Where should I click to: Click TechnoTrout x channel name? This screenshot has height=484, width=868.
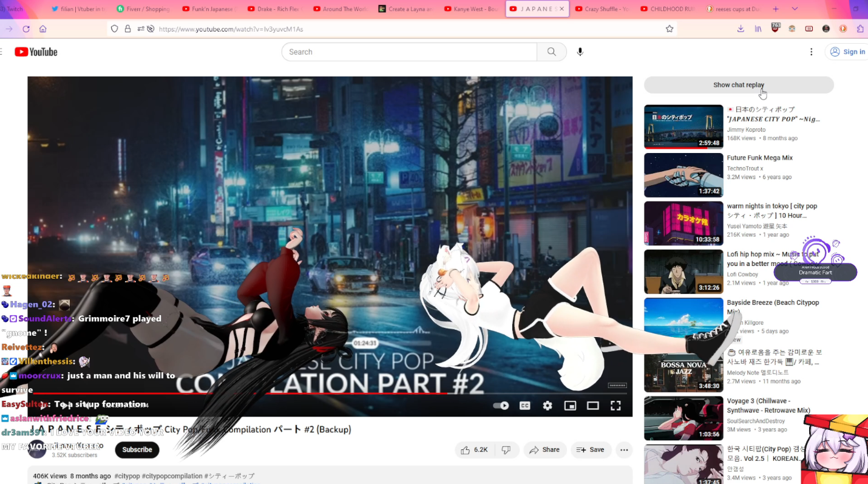point(745,169)
